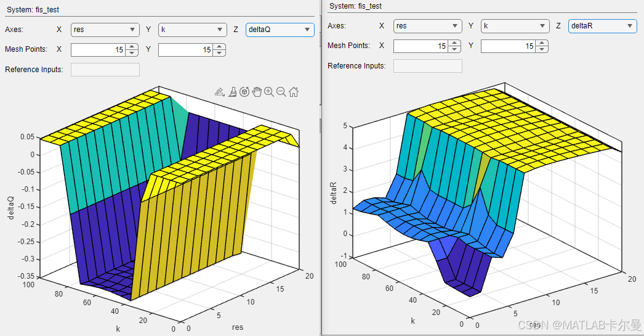Viewport: 644px width, 336px height.
Task: Click 'Axes:' label in deltaR panel
Action: coord(336,26)
